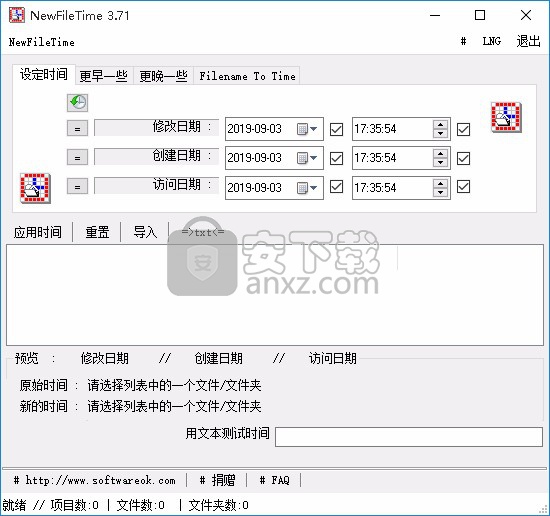Image resolution: width=550 pixels, height=516 pixels.
Task: Click the = button beside 创建日期
Action: coord(77,158)
